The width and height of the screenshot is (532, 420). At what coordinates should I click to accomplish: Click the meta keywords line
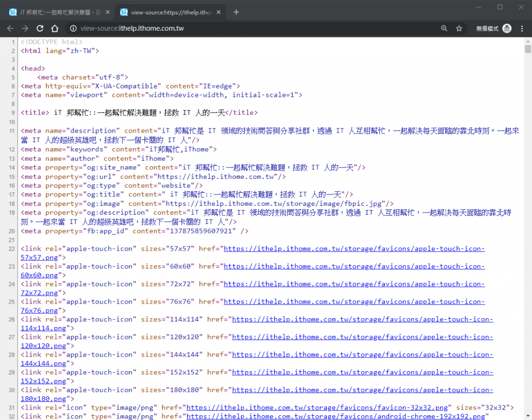[119, 149]
